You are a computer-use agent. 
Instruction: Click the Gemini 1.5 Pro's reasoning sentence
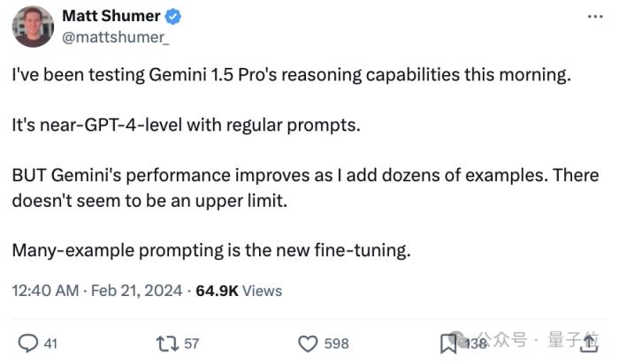291,75
